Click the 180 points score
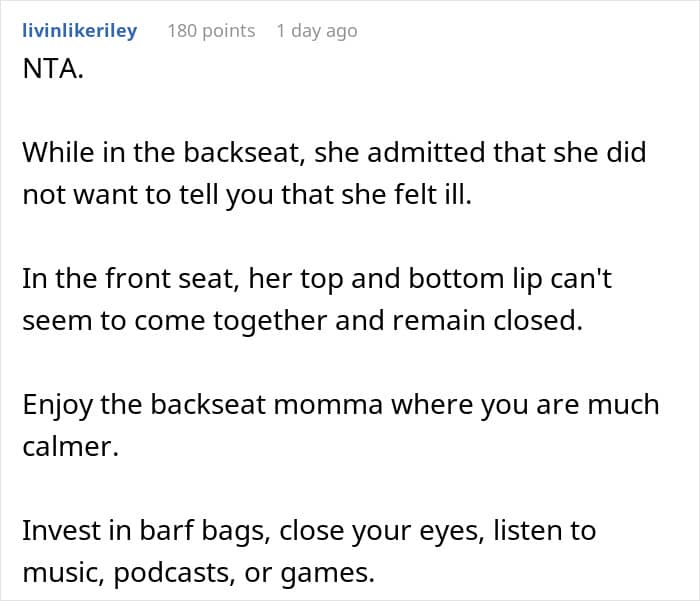This screenshot has height=601, width=700. [x=211, y=30]
